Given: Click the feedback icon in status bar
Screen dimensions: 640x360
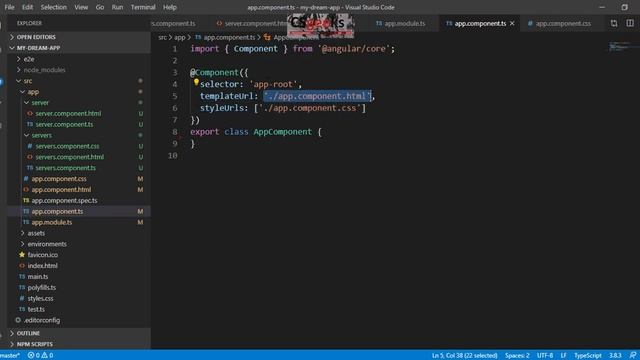Looking at the screenshot, I should pos(632,356).
